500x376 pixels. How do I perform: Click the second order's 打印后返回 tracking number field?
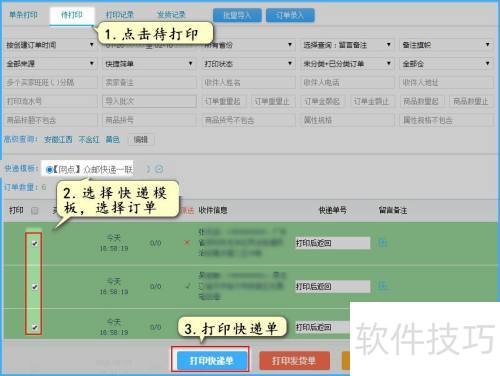(333, 286)
